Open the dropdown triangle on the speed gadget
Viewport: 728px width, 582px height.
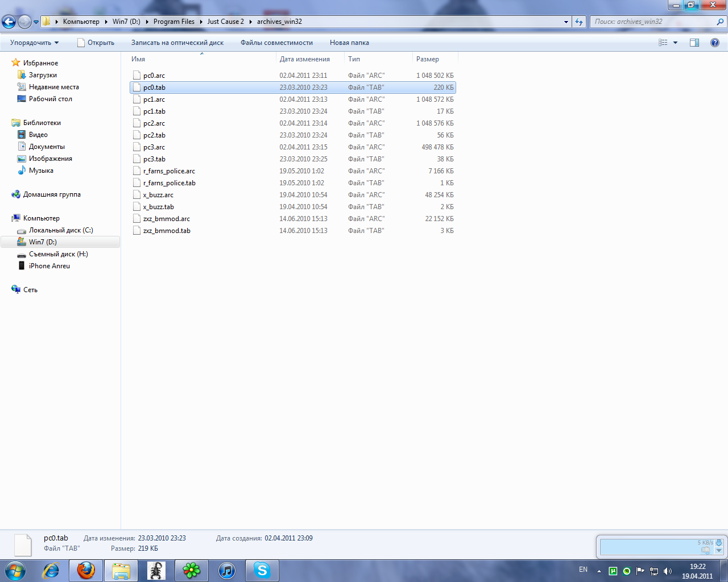(719, 550)
